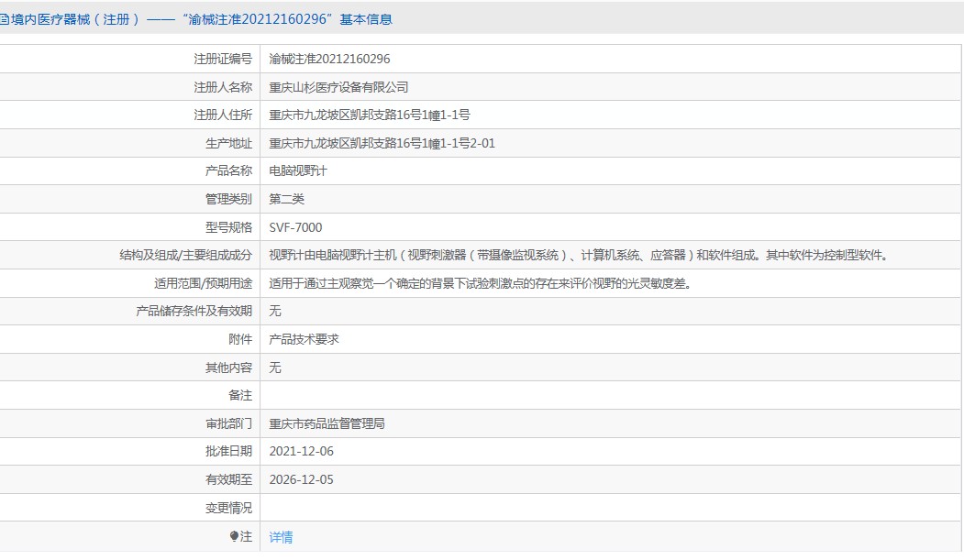Click management category value 第二类

(x=286, y=199)
